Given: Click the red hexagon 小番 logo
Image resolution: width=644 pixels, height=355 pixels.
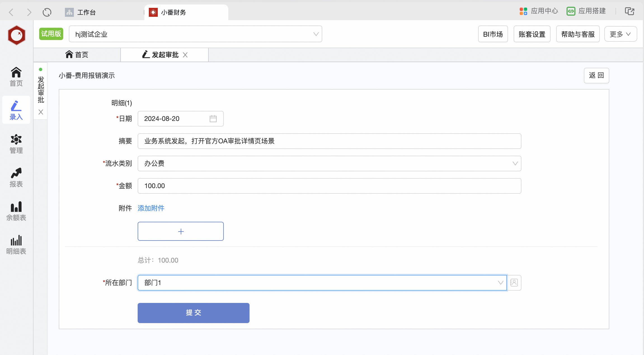Looking at the screenshot, I should [x=17, y=35].
